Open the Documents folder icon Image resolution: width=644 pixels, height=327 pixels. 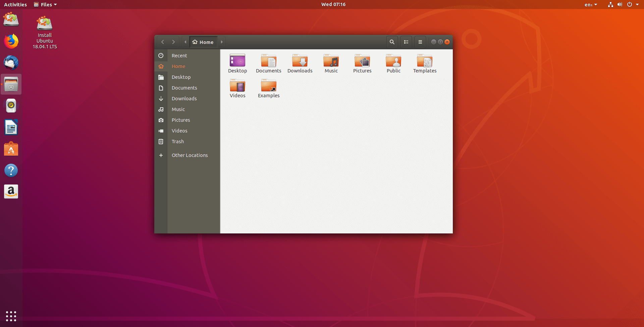[269, 63]
